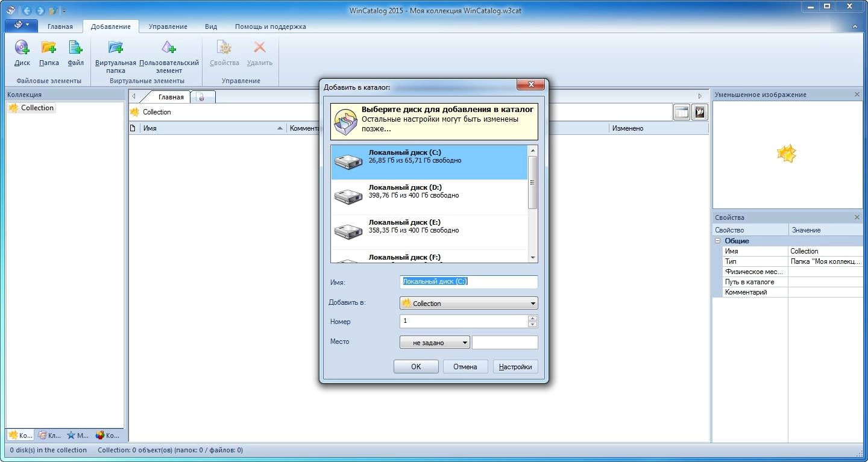The image size is (868, 462).
Task: Open the Помощь и поддержка ribbon tab
Action: coord(270,27)
